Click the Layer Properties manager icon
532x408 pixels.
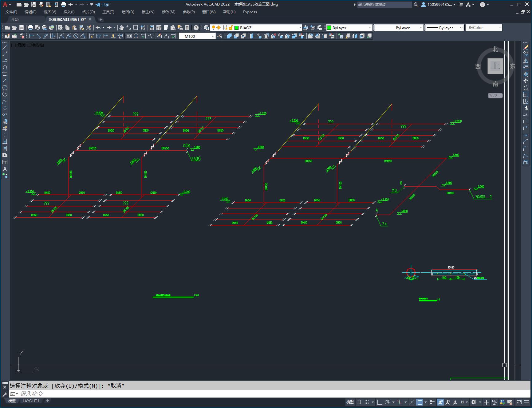(206, 28)
